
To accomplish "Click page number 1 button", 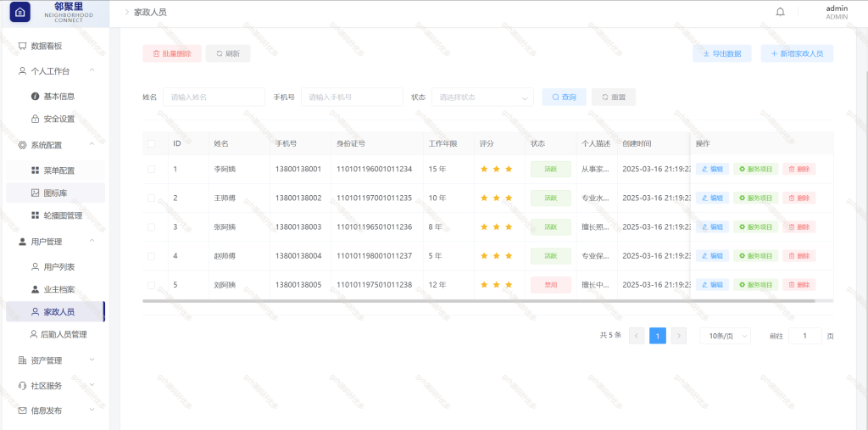I will coord(658,336).
